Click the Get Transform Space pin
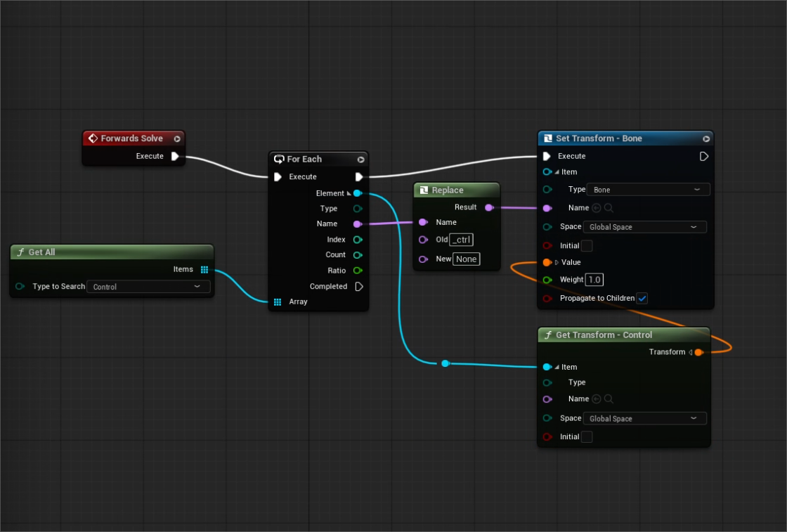The height and width of the screenshot is (532, 787). click(547, 418)
